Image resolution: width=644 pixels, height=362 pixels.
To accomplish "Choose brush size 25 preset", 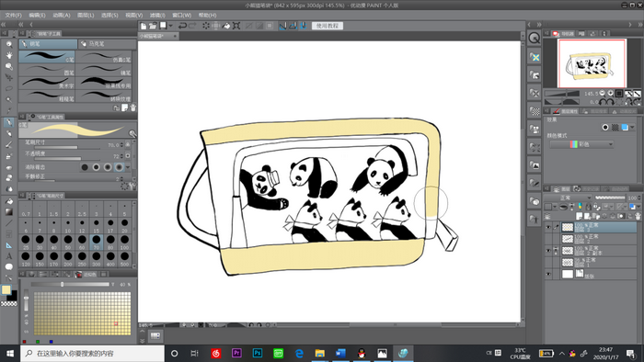I will (26, 242).
